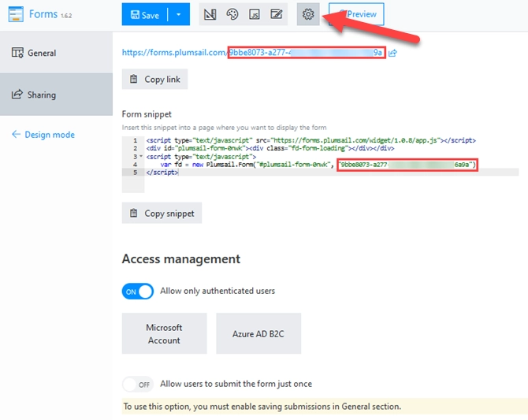This screenshot has width=528, height=420.
Task: Click inside the form snippet code editor
Action: click(320, 165)
